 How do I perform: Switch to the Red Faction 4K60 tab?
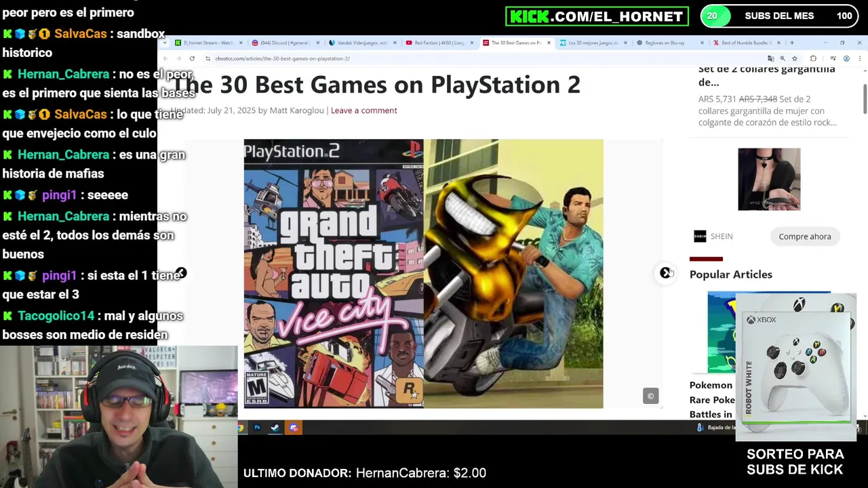439,43
